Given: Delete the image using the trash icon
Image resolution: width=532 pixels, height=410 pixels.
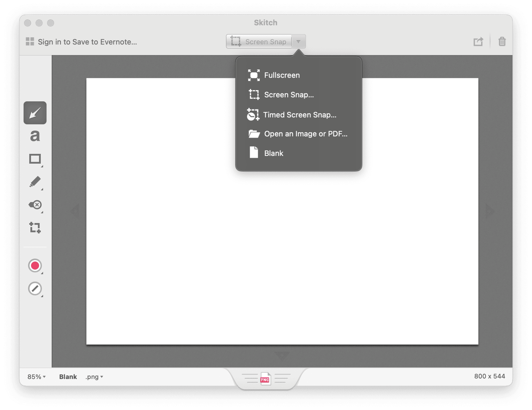Looking at the screenshot, I should pos(502,41).
